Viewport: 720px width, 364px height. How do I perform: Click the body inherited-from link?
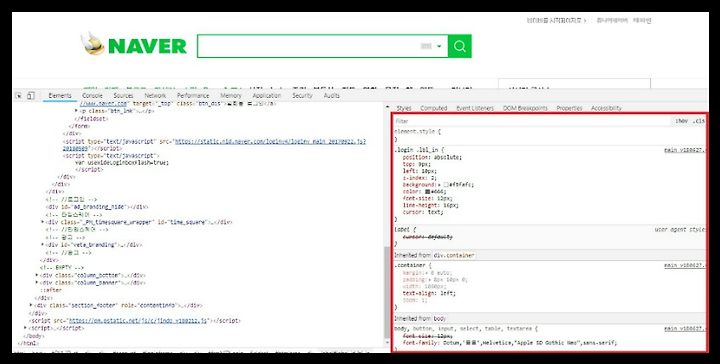pyautogui.click(x=439, y=319)
